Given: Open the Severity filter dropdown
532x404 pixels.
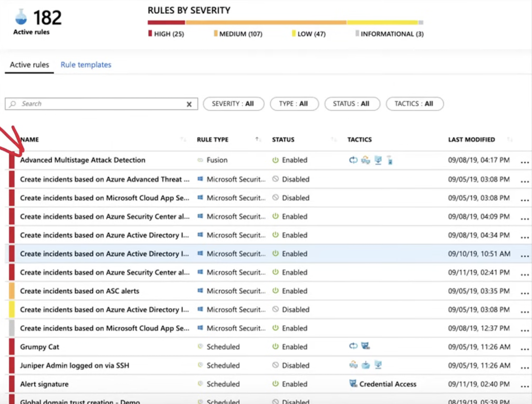Looking at the screenshot, I should (233, 104).
